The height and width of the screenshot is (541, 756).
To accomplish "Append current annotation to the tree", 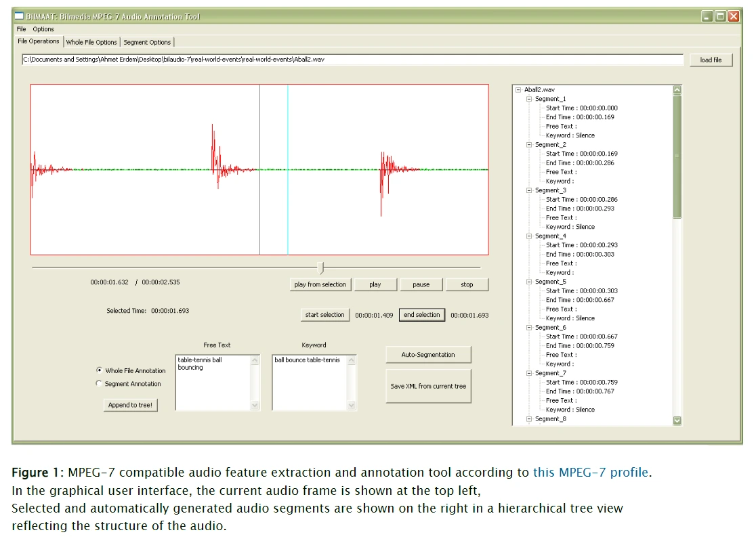I will click(130, 404).
